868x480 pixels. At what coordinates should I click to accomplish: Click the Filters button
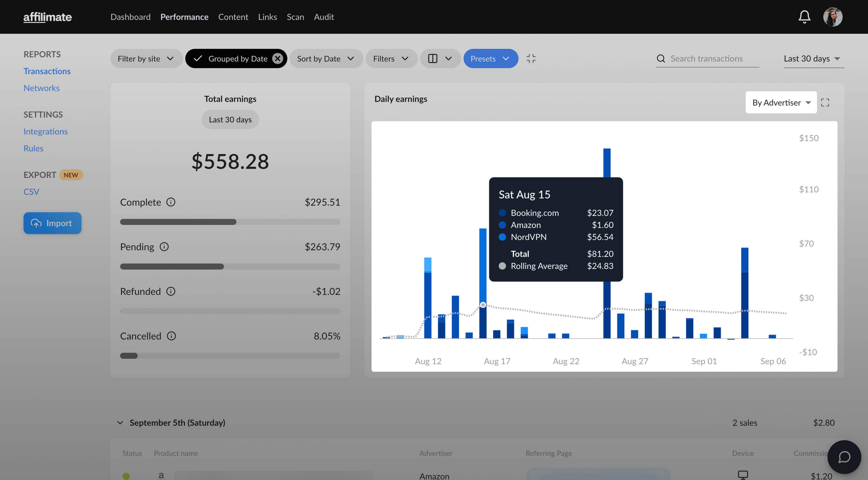pyautogui.click(x=390, y=58)
